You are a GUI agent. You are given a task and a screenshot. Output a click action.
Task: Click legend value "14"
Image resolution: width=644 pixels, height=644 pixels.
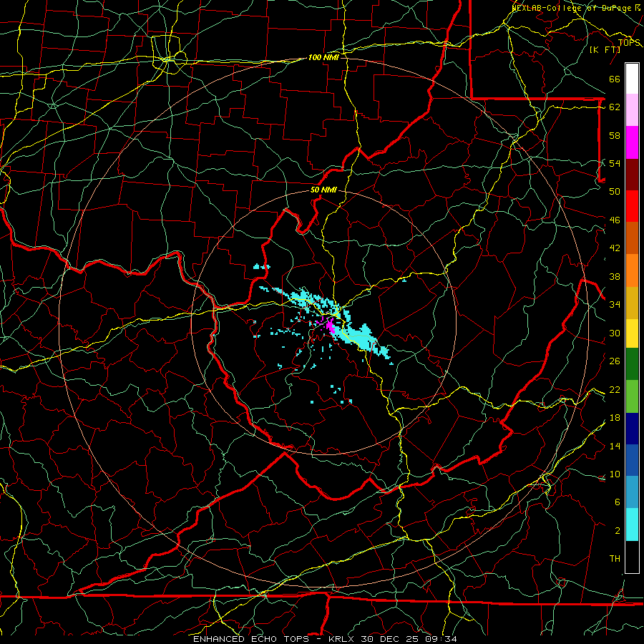coord(615,446)
